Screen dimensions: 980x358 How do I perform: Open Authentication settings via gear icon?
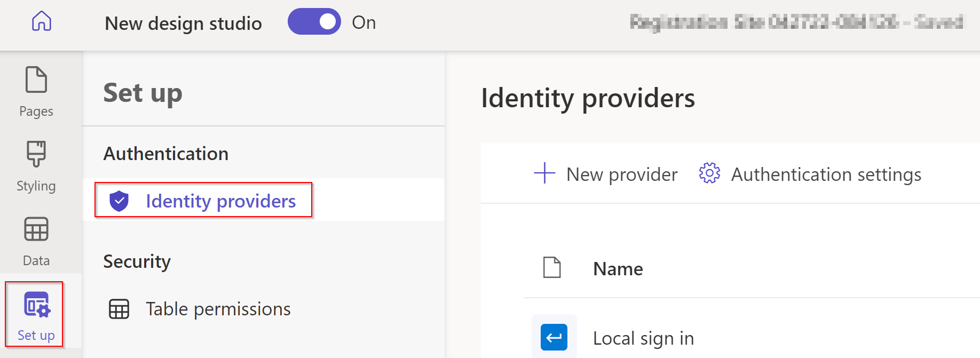click(709, 173)
